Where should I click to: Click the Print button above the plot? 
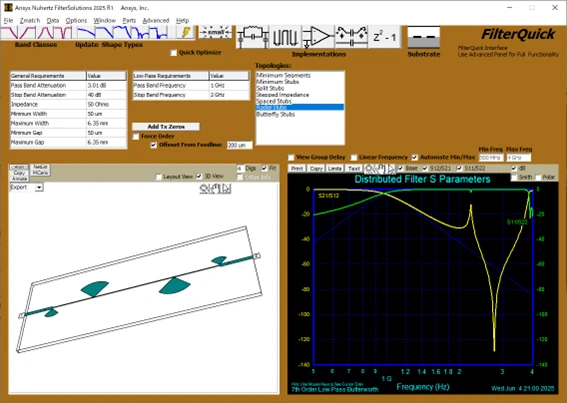click(297, 169)
